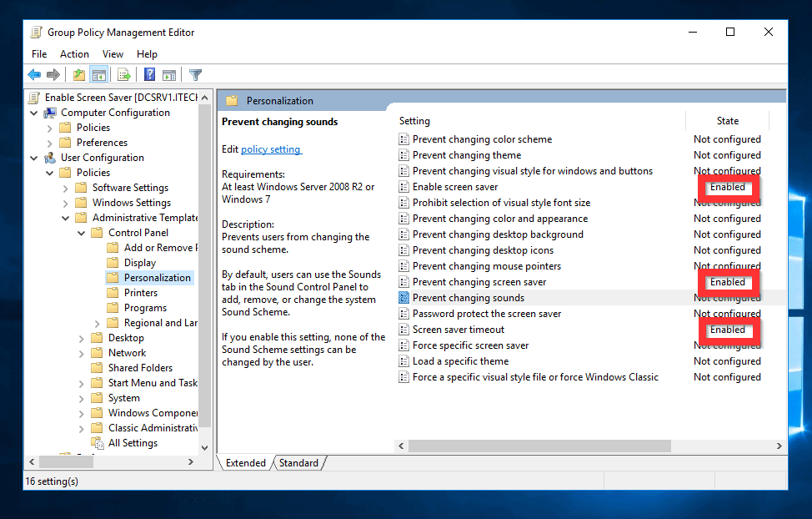Toggle the Show/Hide Console Tree icon
Image resolution: width=812 pixels, height=519 pixels.
point(98,74)
